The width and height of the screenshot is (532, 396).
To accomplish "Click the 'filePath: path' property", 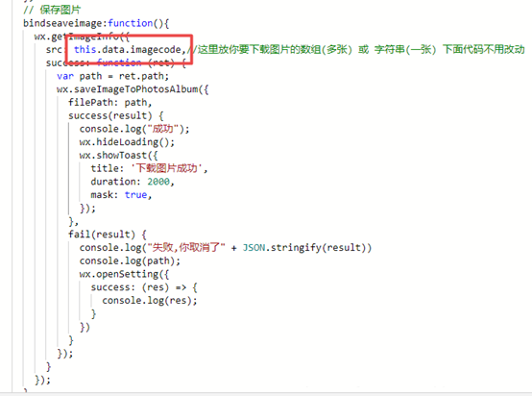I will coord(109,103).
